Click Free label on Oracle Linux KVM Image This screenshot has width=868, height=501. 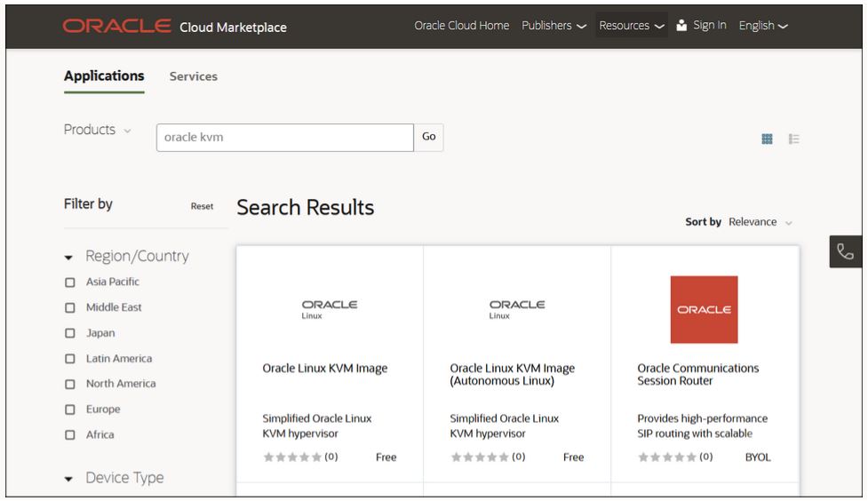[x=386, y=457]
